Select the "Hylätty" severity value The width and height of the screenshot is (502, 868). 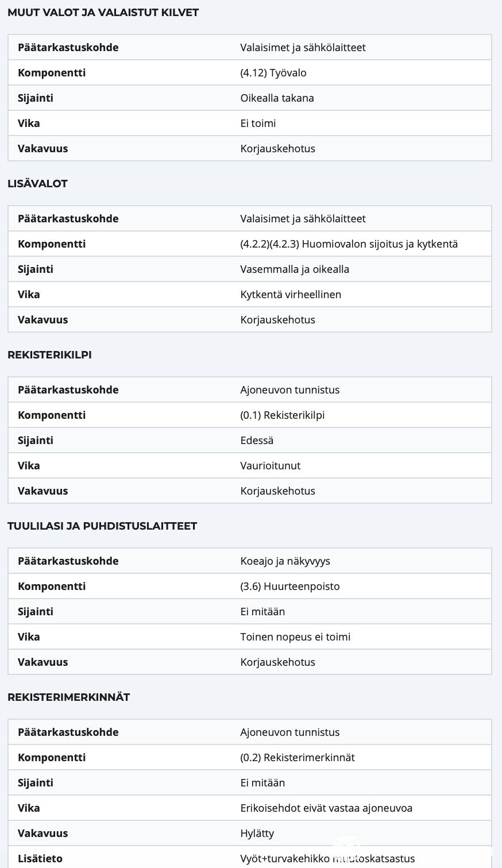point(257,834)
